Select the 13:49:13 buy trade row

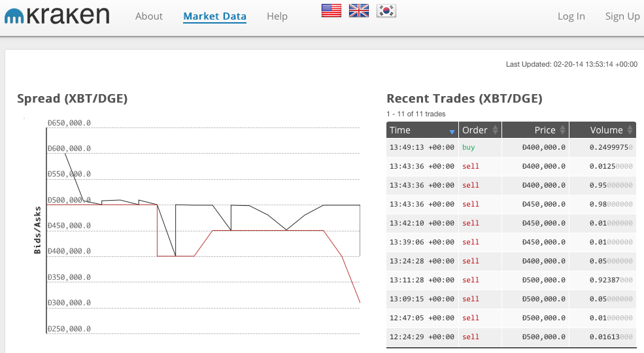(511, 147)
